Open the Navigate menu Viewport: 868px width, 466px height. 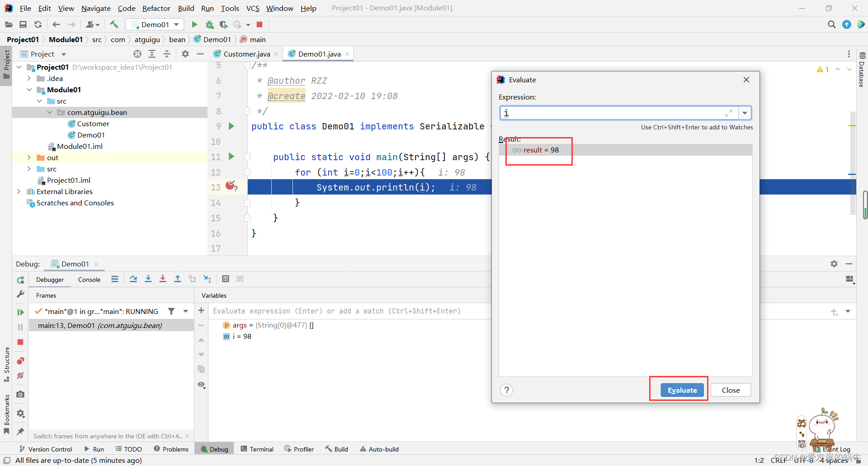click(96, 8)
